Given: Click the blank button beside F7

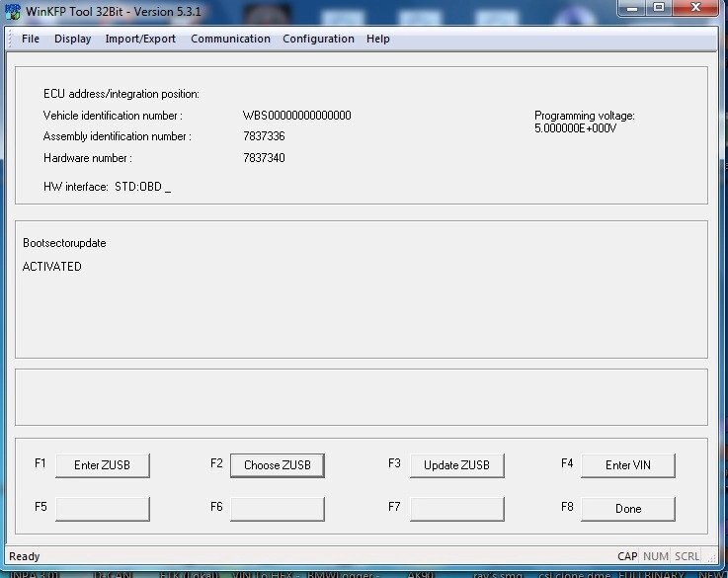Looking at the screenshot, I should (456, 509).
